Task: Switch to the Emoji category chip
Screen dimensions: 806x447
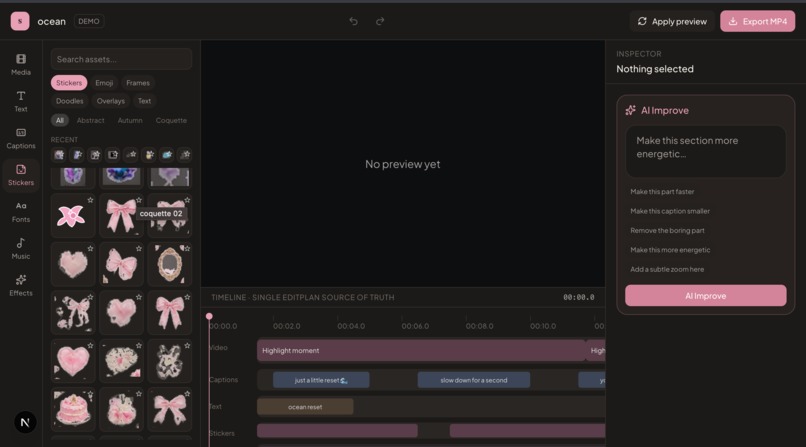Action: coord(104,83)
